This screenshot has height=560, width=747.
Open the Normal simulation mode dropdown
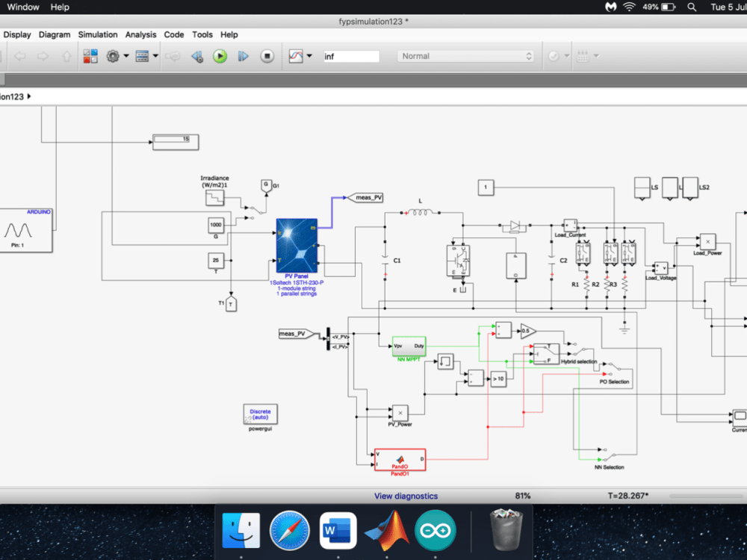coord(465,55)
